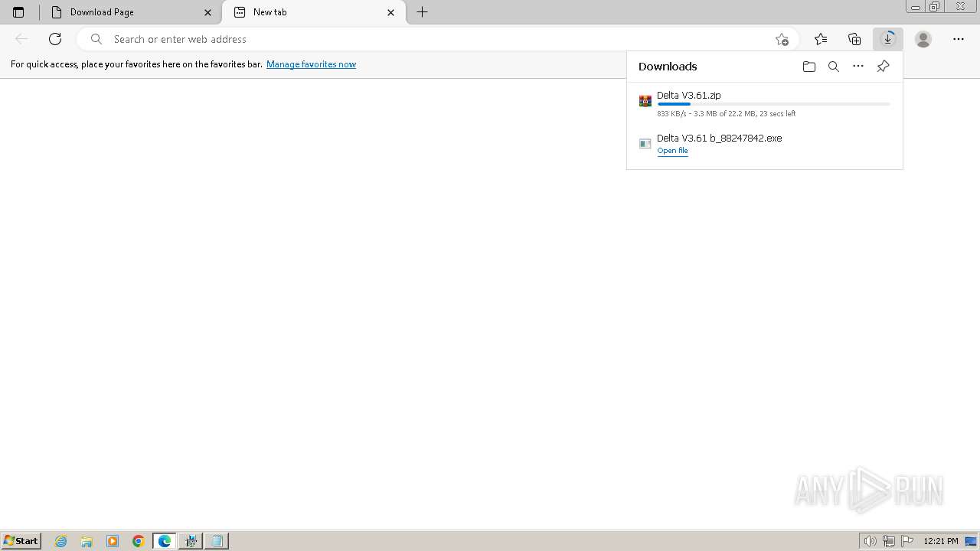Close the Download Page tab
Image resolution: width=980 pixels, height=551 pixels.
tap(207, 12)
